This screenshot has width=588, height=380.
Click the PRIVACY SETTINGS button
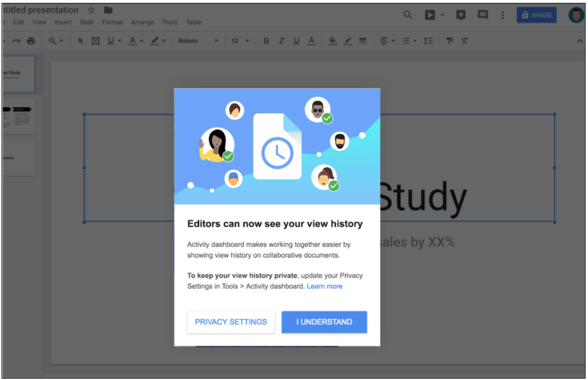click(231, 322)
